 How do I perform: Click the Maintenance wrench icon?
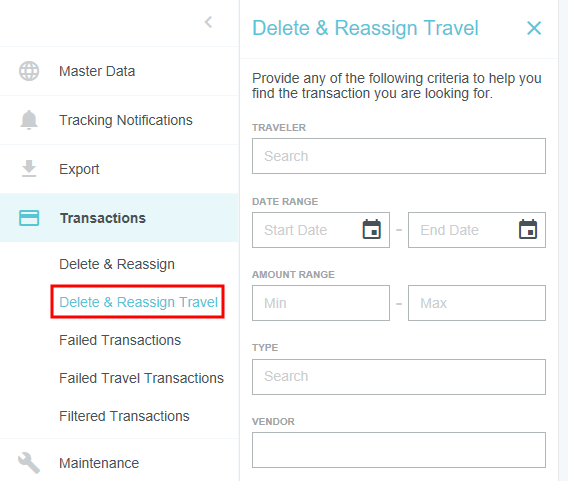[29, 463]
